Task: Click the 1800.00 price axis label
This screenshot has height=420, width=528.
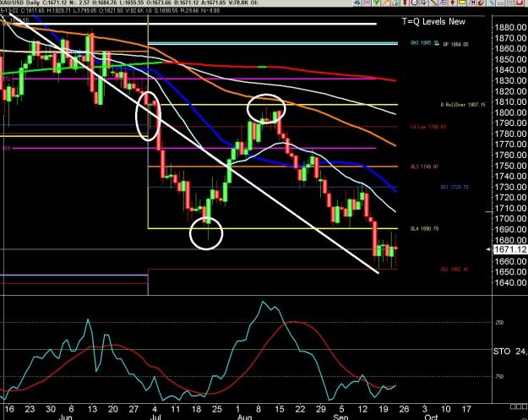Action: click(x=510, y=112)
